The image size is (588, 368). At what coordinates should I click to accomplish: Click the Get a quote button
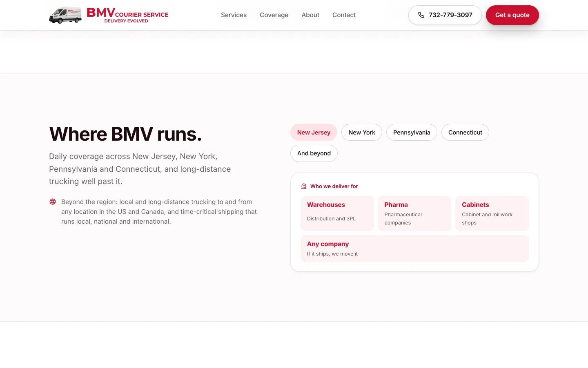pos(512,15)
